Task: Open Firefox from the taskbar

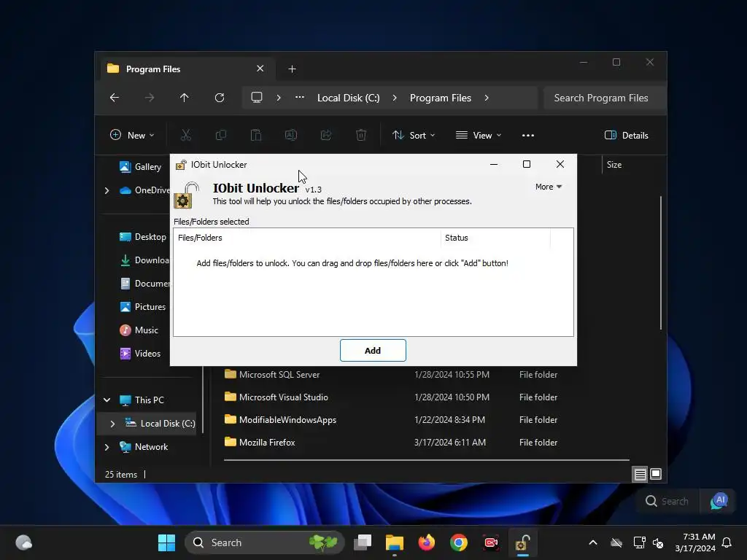Action: (426, 542)
